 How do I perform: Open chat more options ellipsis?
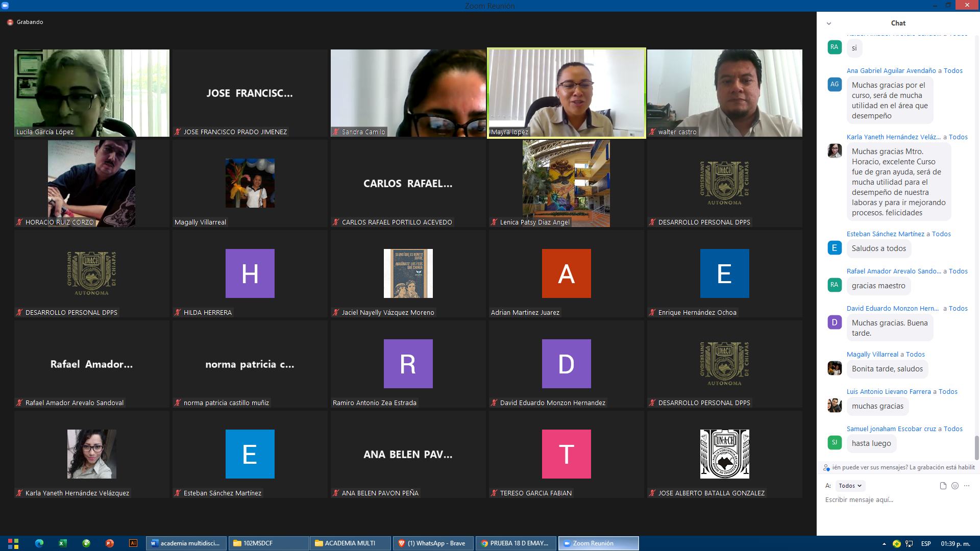point(967,486)
